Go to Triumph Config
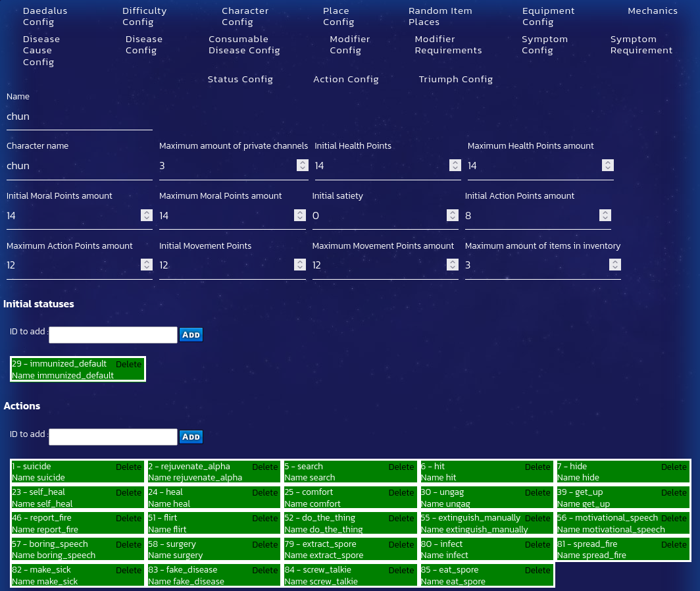This screenshot has height=591, width=700. [x=455, y=80]
